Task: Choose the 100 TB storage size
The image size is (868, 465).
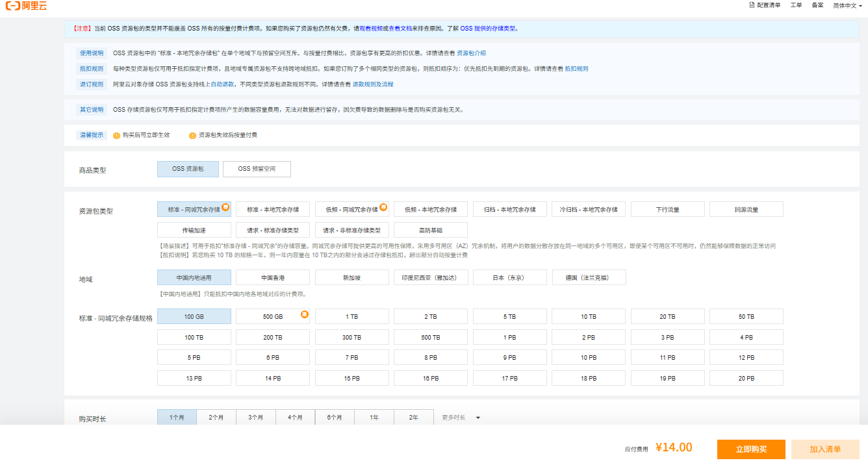Action: [194, 337]
